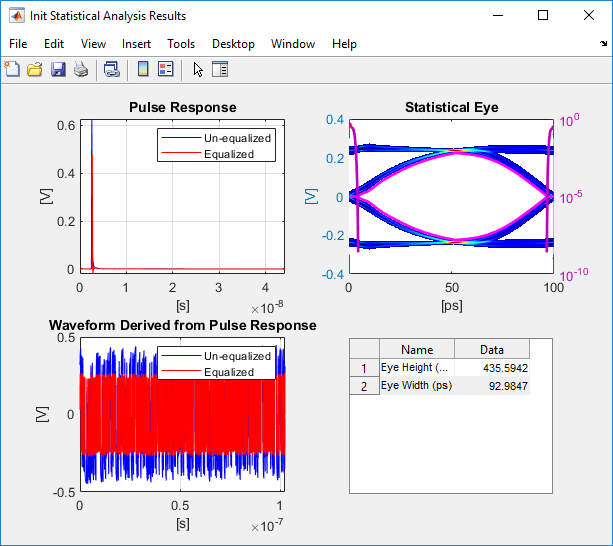This screenshot has height=546, width=613.
Task: Select Un-equalized in the Waveform legend
Action: point(237,356)
